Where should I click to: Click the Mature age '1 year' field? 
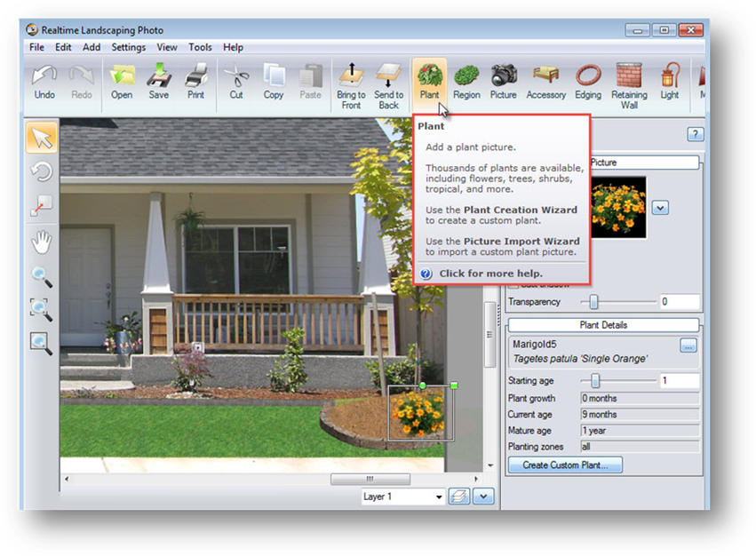(640, 431)
